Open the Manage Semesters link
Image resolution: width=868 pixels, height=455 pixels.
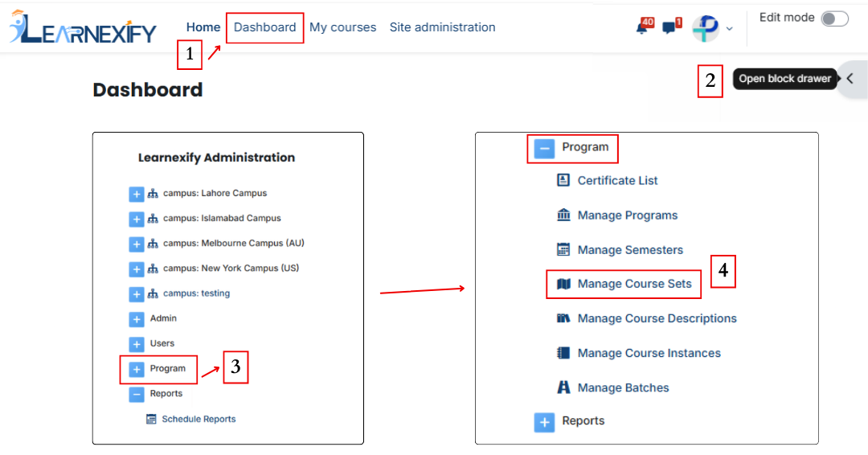630,250
